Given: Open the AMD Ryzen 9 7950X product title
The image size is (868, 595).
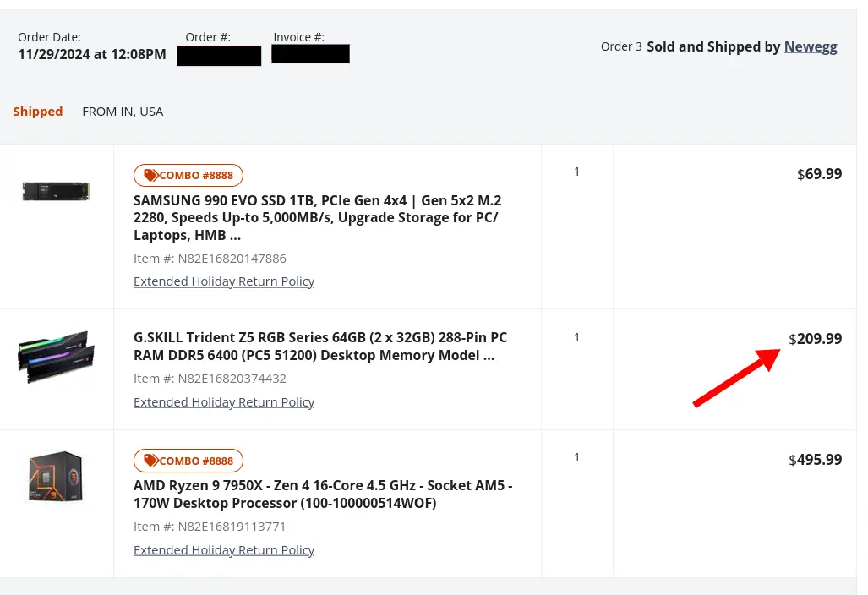Looking at the screenshot, I should click(x=323, y=494).
